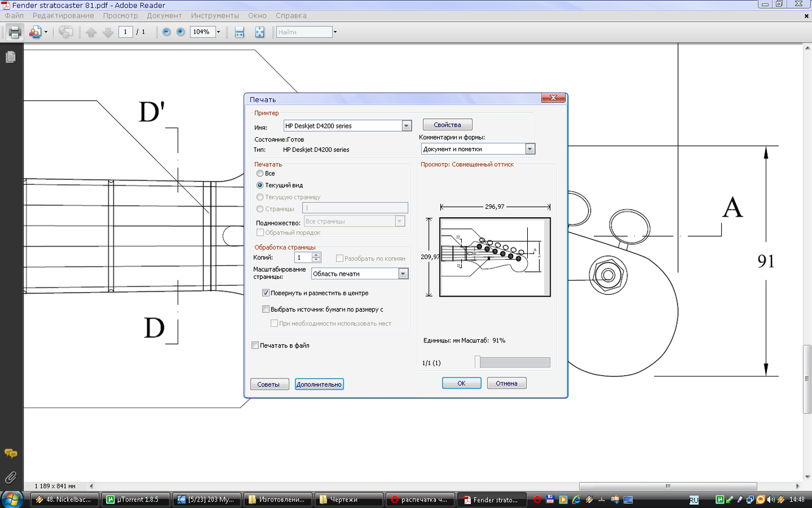Zoom out with the minus icon
This screenshot has width=812, height=508.
tap(167, 32)
